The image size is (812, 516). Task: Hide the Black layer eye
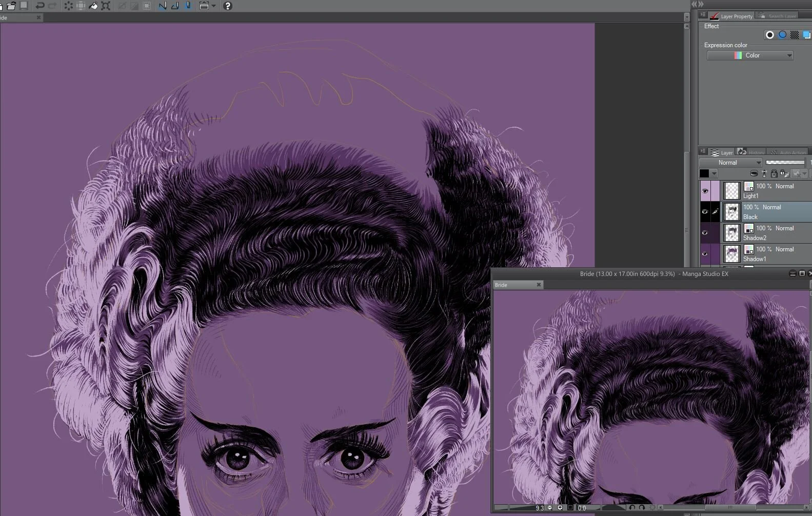[705, 212]
